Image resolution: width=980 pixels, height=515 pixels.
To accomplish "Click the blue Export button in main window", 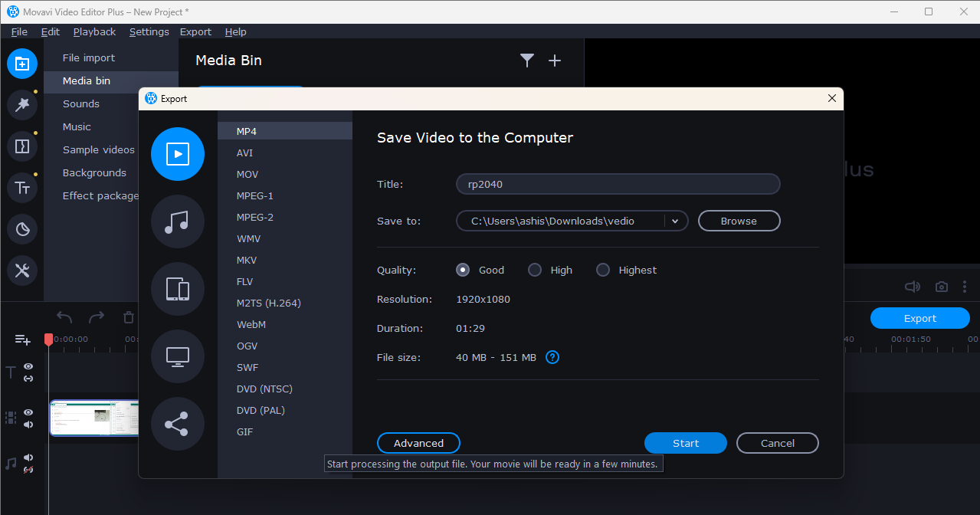I will click(920, 319).
